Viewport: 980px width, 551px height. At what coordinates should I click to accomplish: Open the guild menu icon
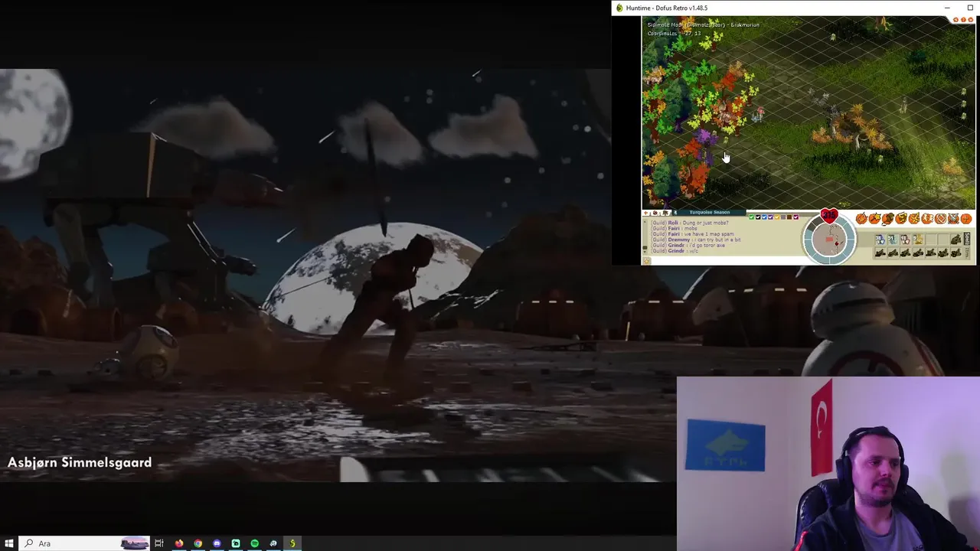click(940, 219)
